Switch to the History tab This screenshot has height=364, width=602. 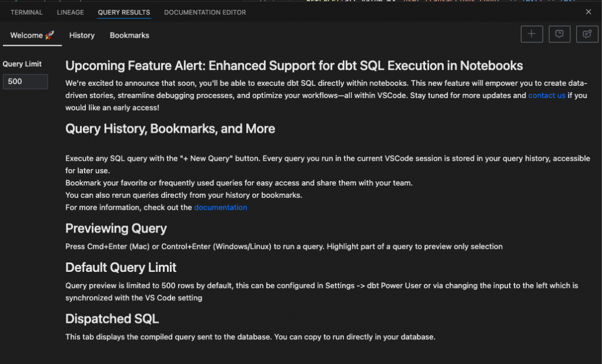coord(82,35)
